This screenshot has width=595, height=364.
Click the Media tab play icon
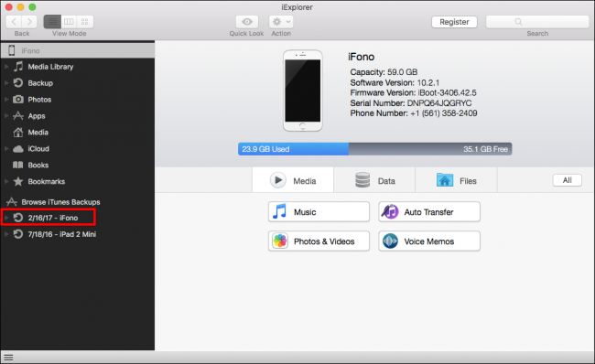278,180
